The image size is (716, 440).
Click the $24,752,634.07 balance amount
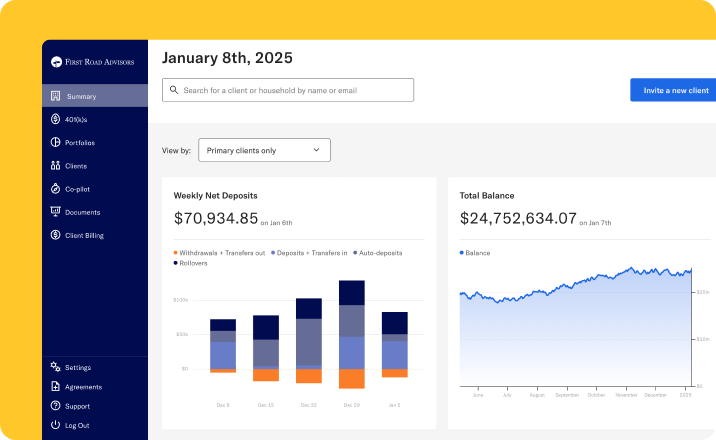[518, 218]
